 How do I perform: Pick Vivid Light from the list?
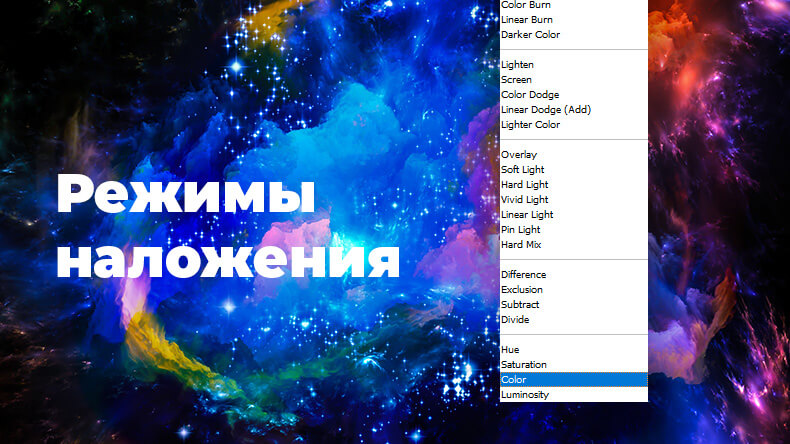coord(573,200)
